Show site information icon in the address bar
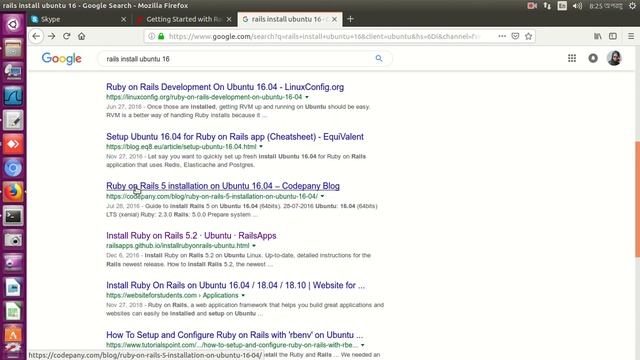Screen dimensions: 640x360 point(151,36)
